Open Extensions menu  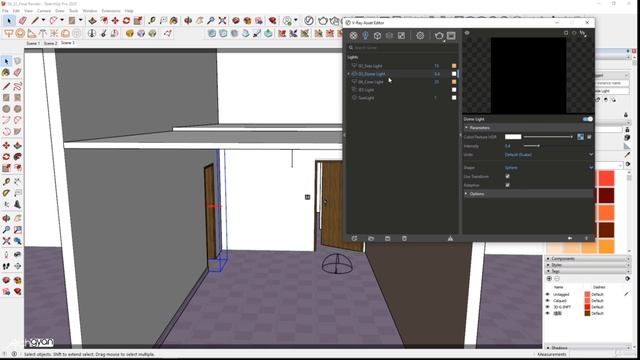(111, 11)
